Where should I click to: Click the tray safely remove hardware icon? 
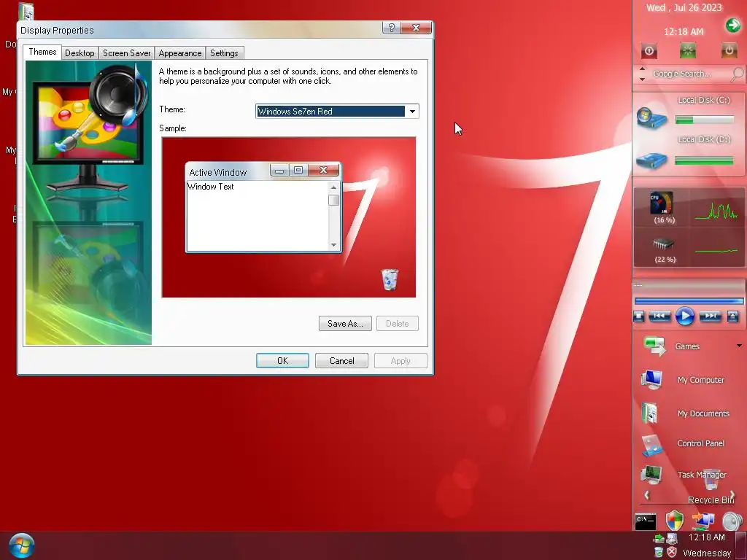(659, 538)
